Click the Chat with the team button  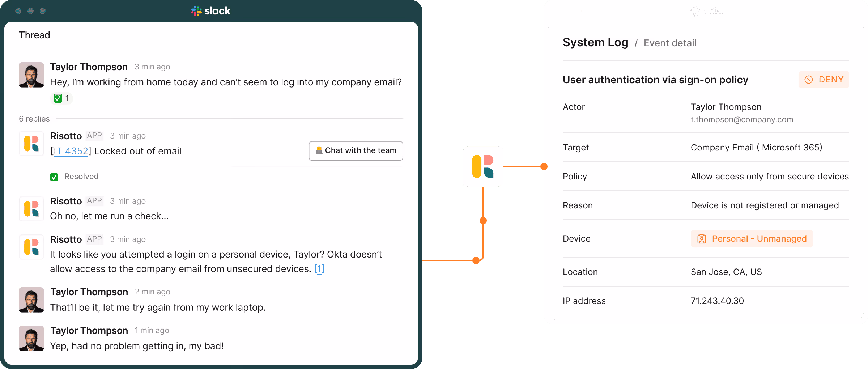coord(356,151)
